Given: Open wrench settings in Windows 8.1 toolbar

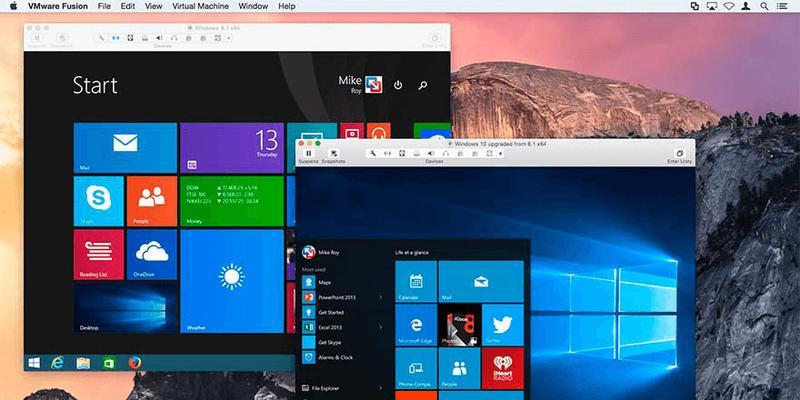Looking at the screenshot, I should pyautogui.click(x=101, y=38).
